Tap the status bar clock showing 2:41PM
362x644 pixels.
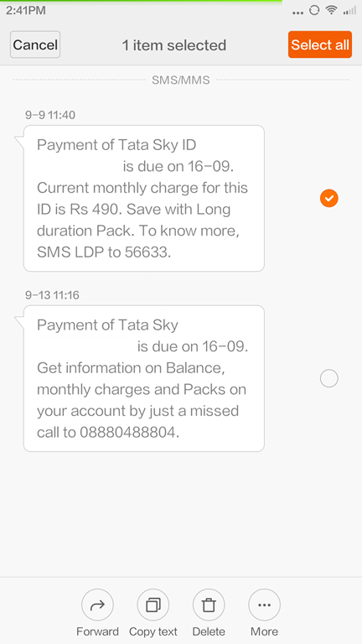point(25,11)
